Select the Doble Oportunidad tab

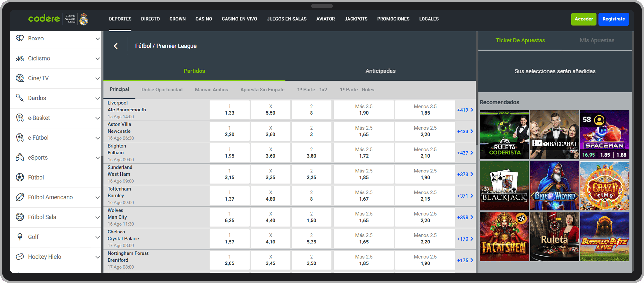pos(162,90)
